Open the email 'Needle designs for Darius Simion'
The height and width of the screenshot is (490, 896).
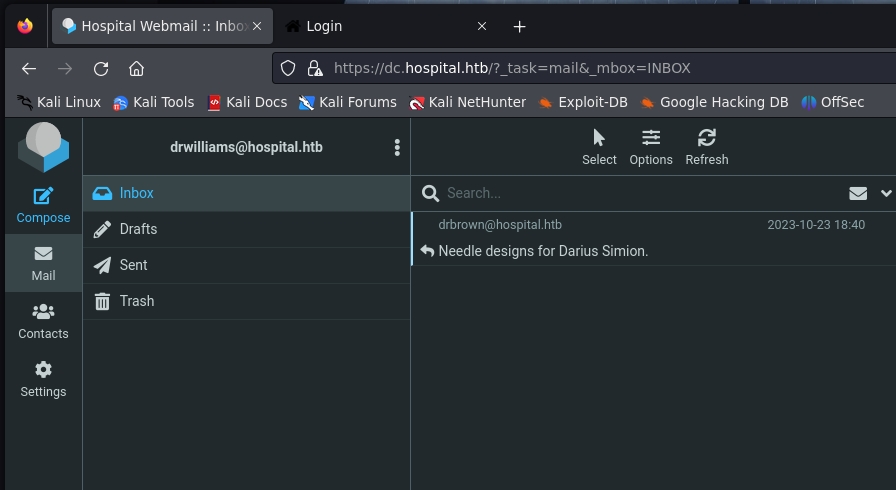(x=543, y=251)
